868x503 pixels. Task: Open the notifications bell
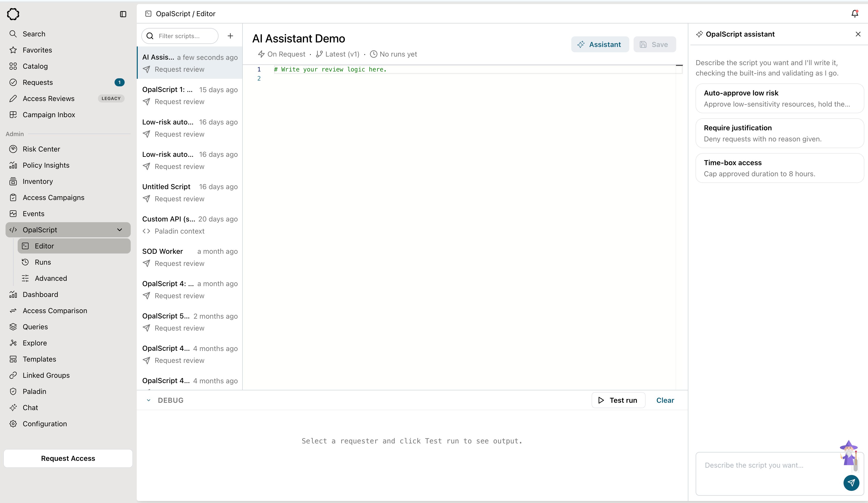click(855, 13)
